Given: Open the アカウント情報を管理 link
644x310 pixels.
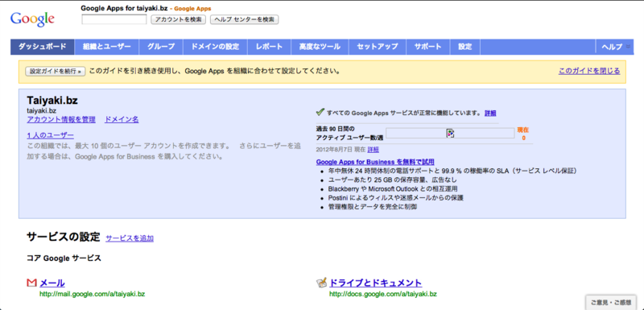Looking at the screenshot, I should 61,119.
